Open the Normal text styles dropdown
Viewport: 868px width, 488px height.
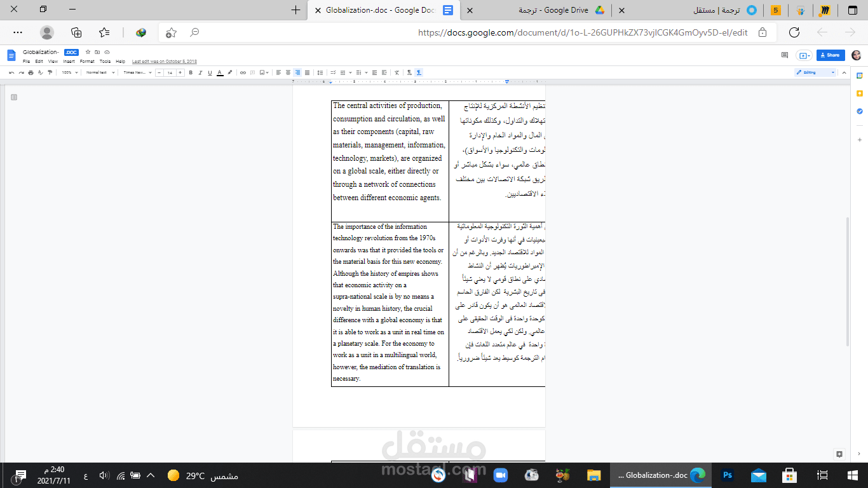point(99,72)
